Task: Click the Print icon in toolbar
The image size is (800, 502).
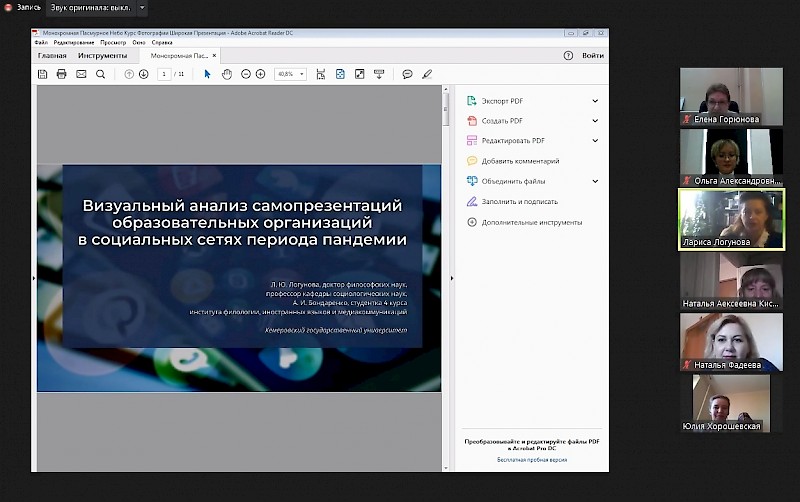Action: (62, 74)
